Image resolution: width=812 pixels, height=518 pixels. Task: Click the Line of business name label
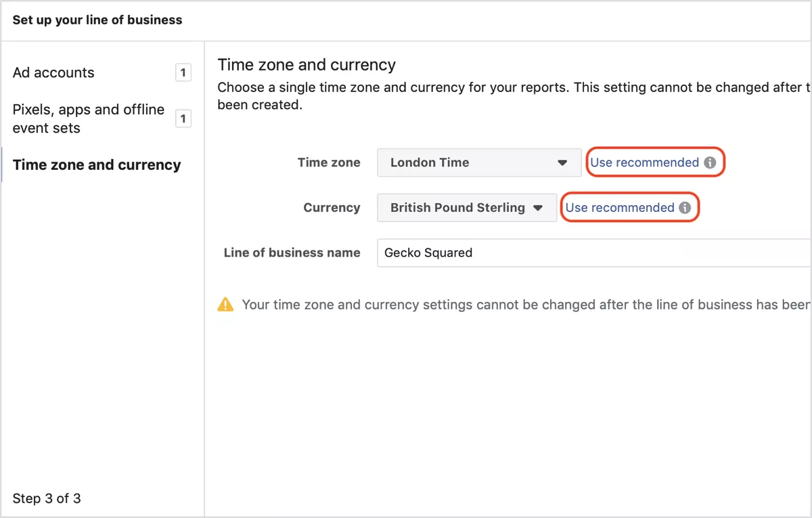[x=292, y=253]
